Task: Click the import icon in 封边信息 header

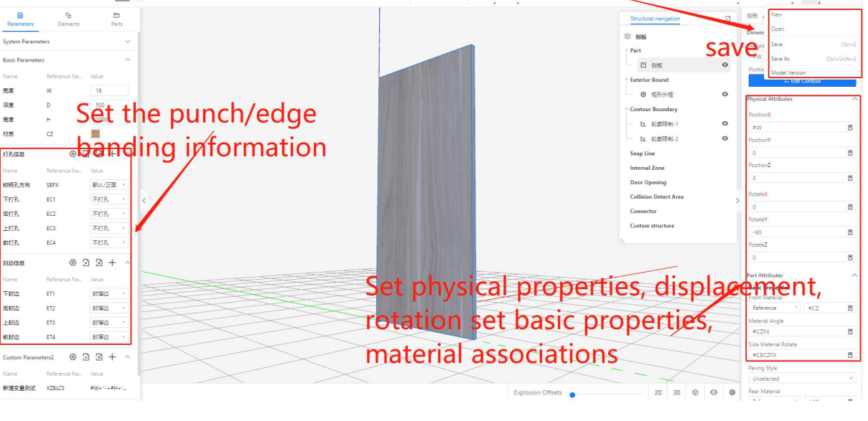Action: click(x=85, y=263)
